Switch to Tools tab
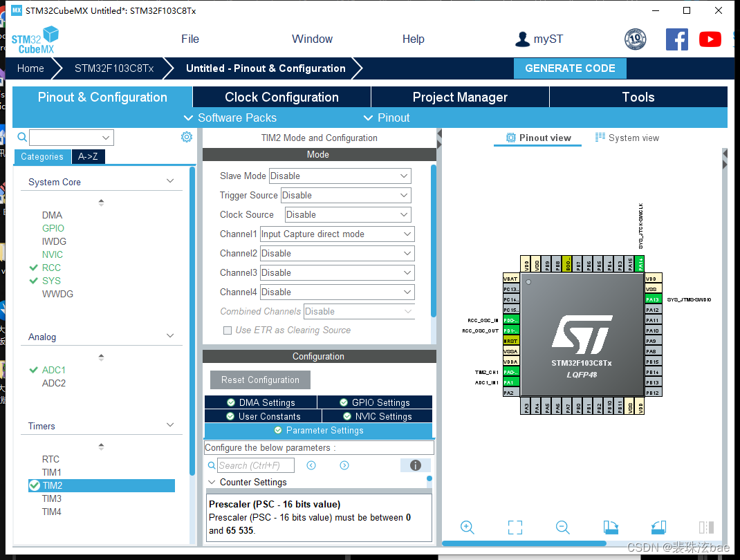Image resolution: width=740 pixels, height=560 pixels. tap(638, 97)
